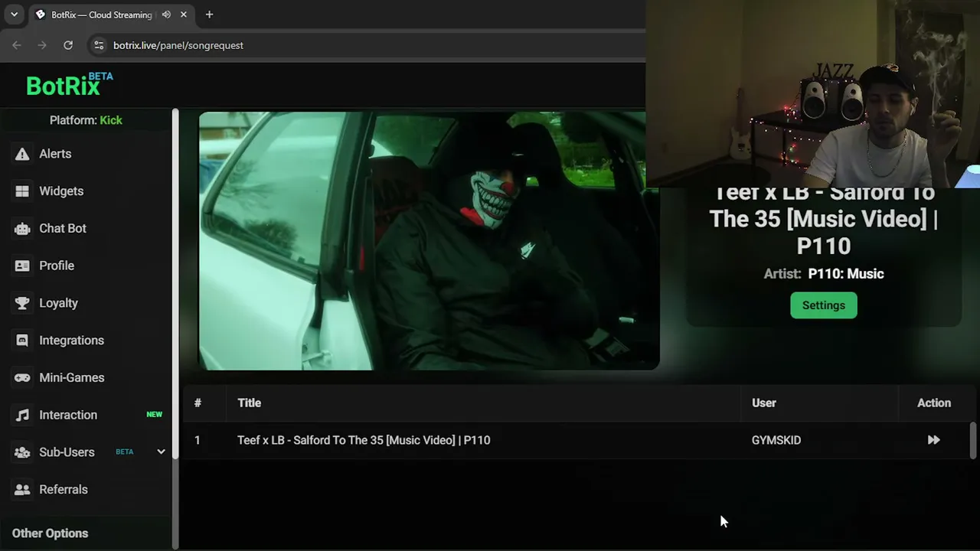Viewport: 980px width, 551px height.
Task: Open the Chat Bot section
Action: click(x=63, y=229)
